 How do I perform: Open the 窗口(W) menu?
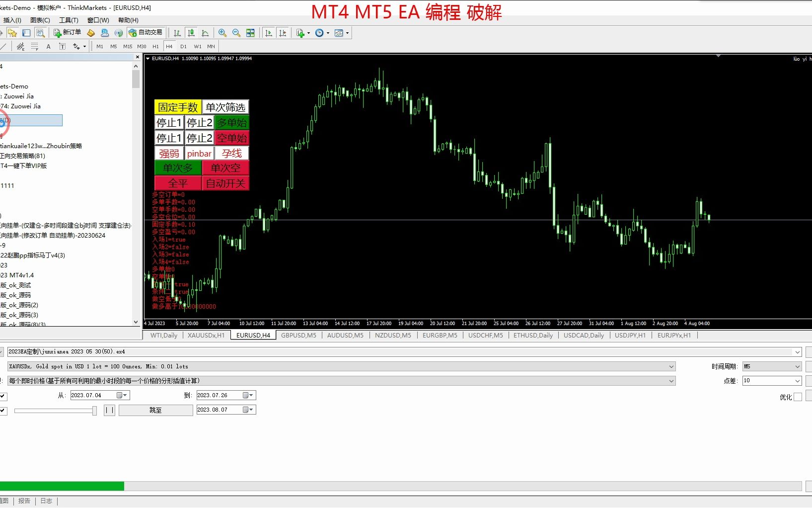(98, 20)
